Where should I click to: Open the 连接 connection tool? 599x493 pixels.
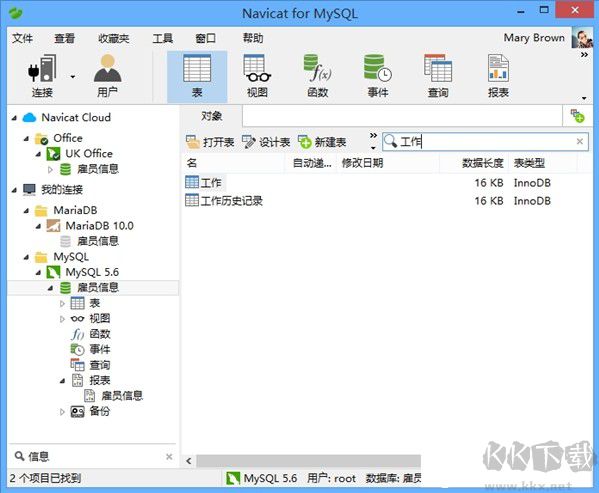pyautogui.click(x=42, y=76)
